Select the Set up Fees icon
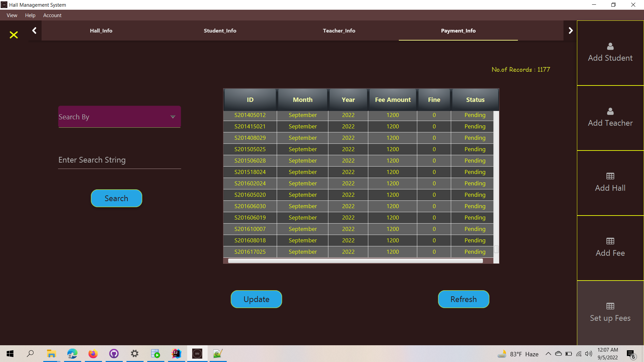Screen dimensions: 644x362 pyautogui.click(x=610, y=306)
